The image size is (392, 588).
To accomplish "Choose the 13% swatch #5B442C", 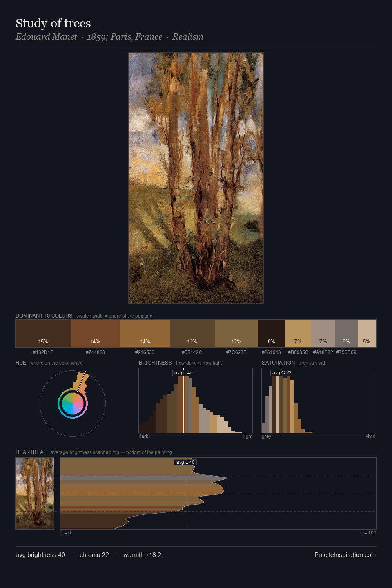I will pos(192,334).
